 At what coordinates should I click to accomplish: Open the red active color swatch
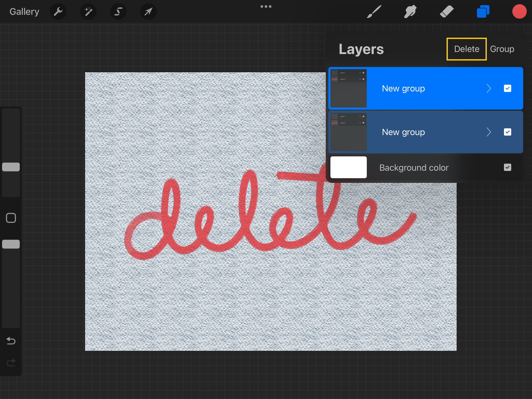519,11
